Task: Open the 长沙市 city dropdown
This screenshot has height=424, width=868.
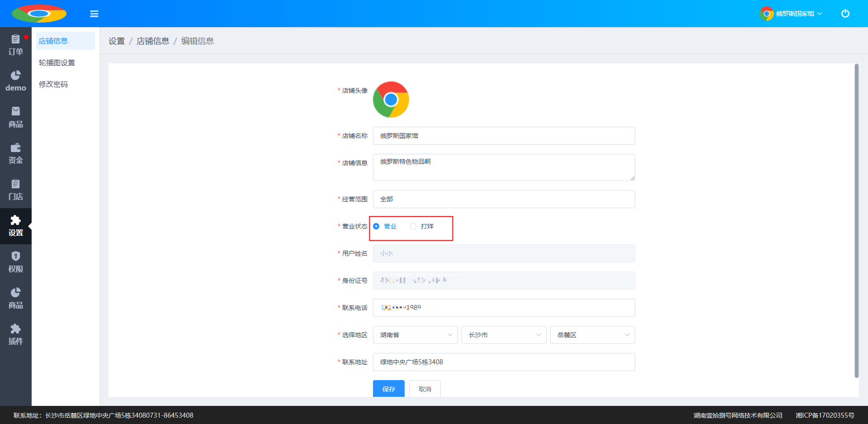Action: click(x=504, y=335)
